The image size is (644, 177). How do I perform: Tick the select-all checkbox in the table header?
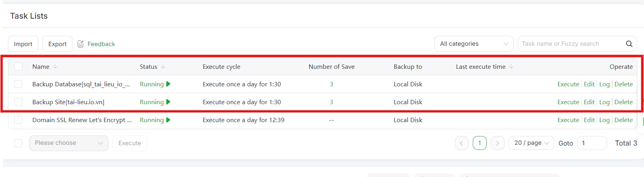pyautogui.click(x=18, y=66)
